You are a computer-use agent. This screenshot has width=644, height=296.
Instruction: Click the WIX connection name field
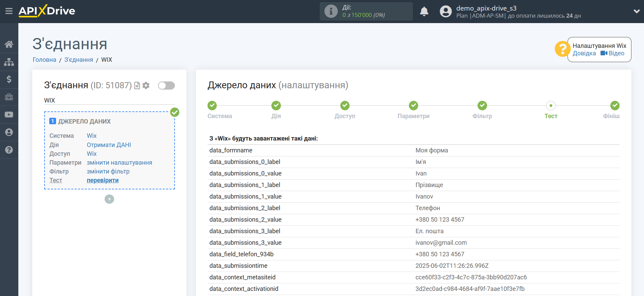coord(109,100)
